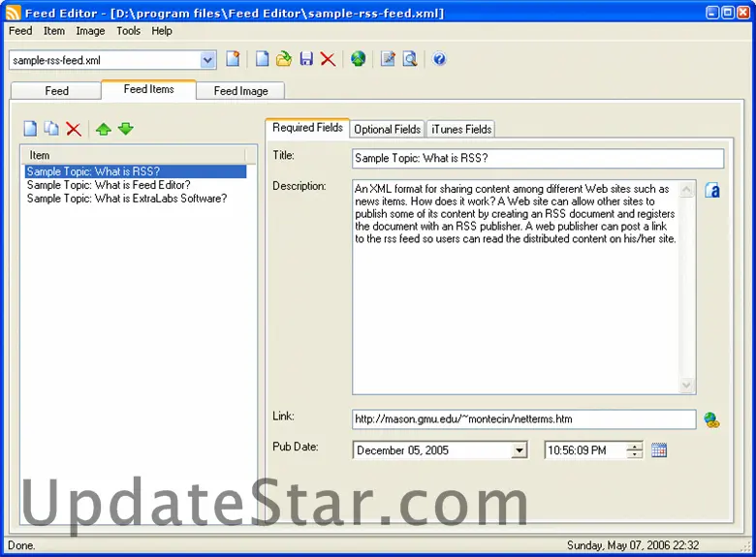
Task: Decrease the time with down spinner
Action: click(x=635, y=455)
